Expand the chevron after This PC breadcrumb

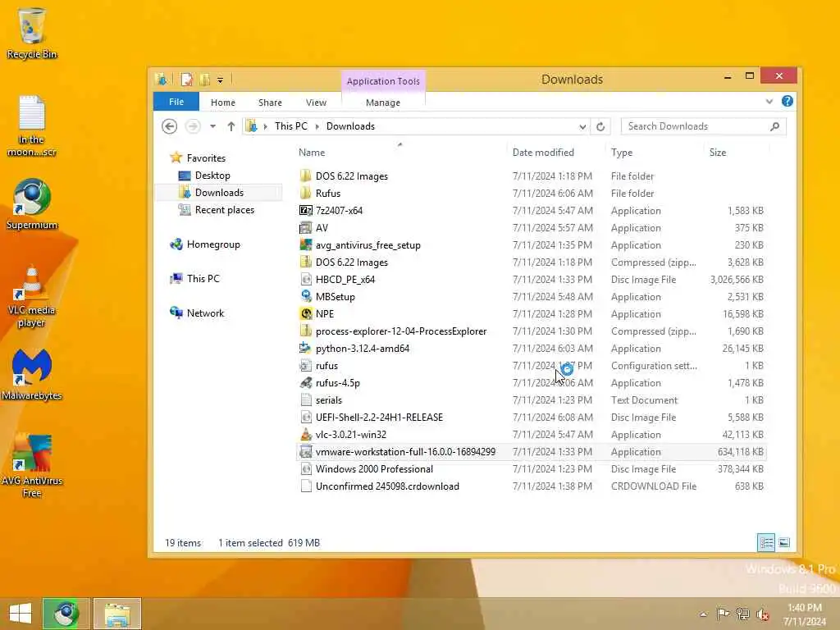(x=317, y=126)
